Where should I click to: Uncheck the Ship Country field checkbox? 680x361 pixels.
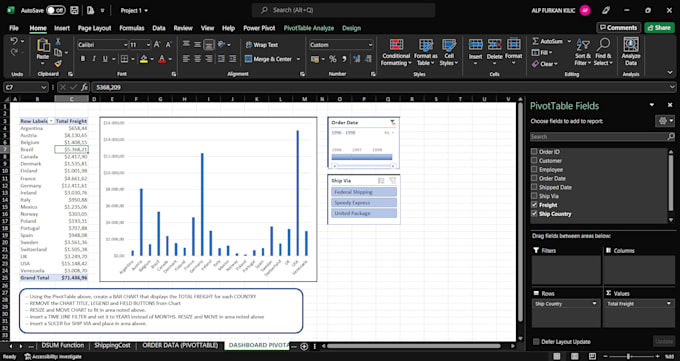coord(534,214)
